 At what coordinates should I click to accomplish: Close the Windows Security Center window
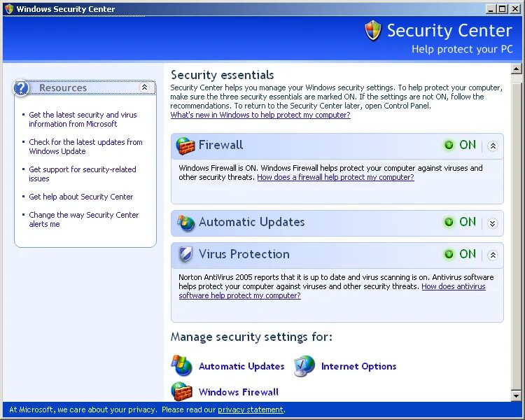pos(514,9)
